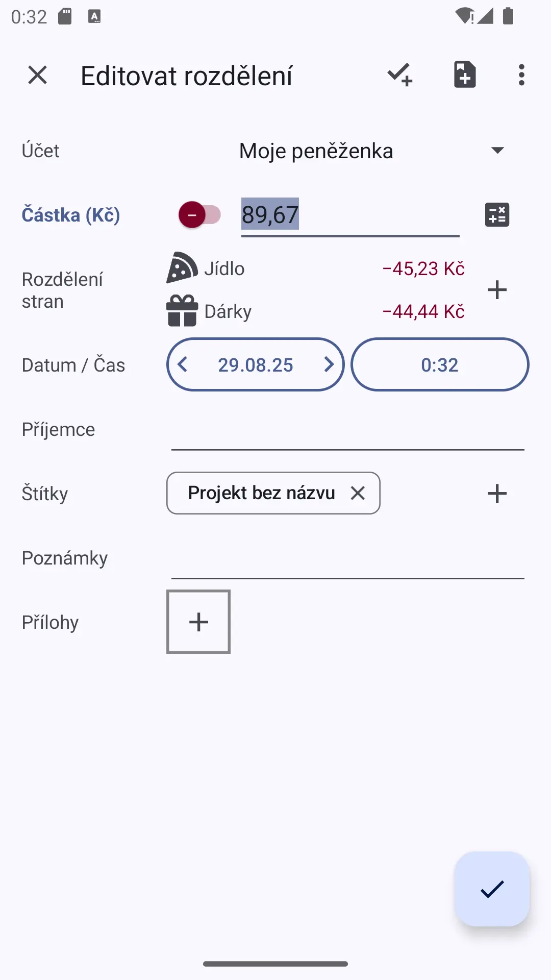Add a new tag in Štítky row
This screenshot has height=980, width=551.
click(x=497, y=494)
